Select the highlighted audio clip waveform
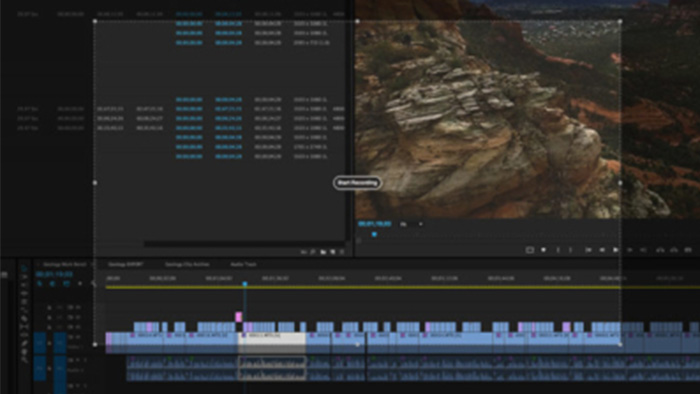Screen dimensions: 700x394 coord(272,368)
